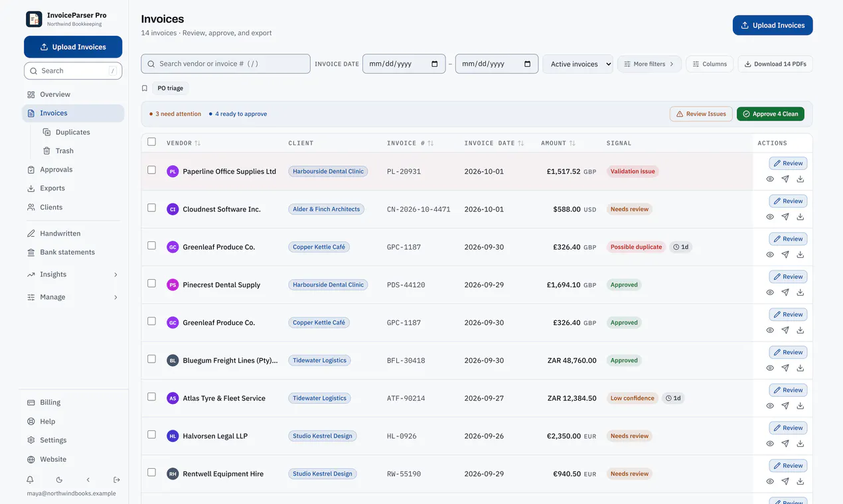Viewport: 843px width, 504px height.
Task: Send the Paperline Office Supplies invoice via paper plane icon
Action: click(785, 179)
